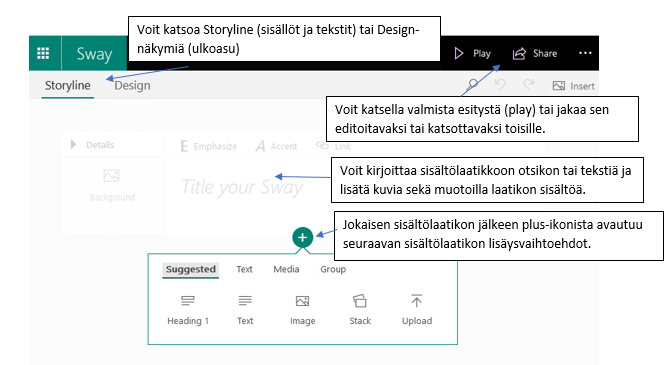
Task: Apply Emphasize formatting
Action: pyautogui.click(x=208, y=147)
